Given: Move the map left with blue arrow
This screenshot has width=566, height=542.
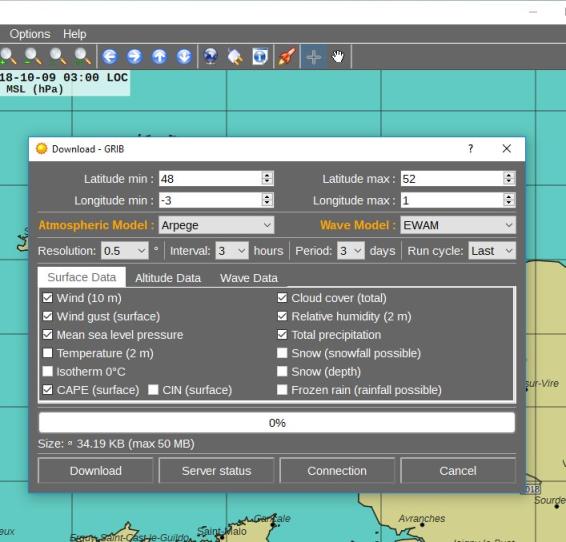Looking at the screenshot, I should (110, 57).
